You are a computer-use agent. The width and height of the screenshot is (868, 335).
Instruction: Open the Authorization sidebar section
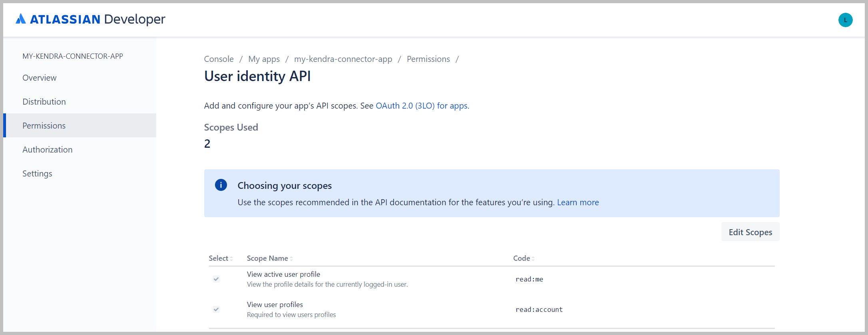(x=80, y=149)
